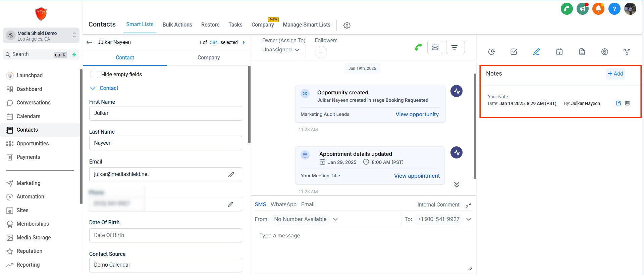Viewport: 644px width, 275px height.
Task: Click the conversation panel scrollbar
Action: (475, 126)
